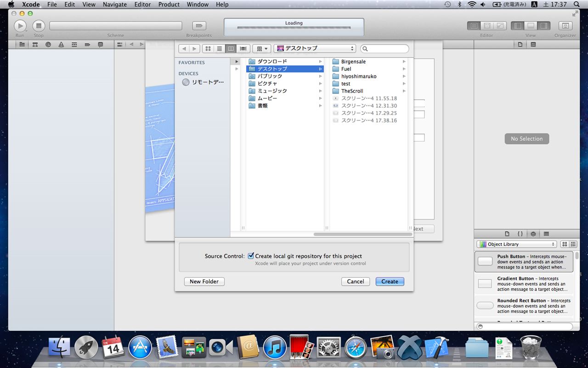
Task: Toggle the Breakpoints button
Action: coord(199,26)
